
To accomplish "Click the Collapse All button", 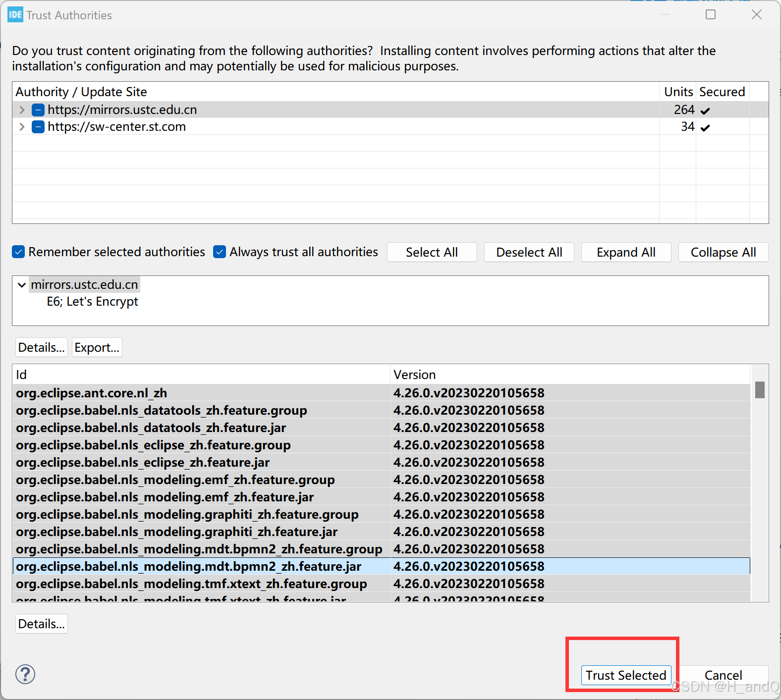I will pyautogui.click(x=723, y=252).
